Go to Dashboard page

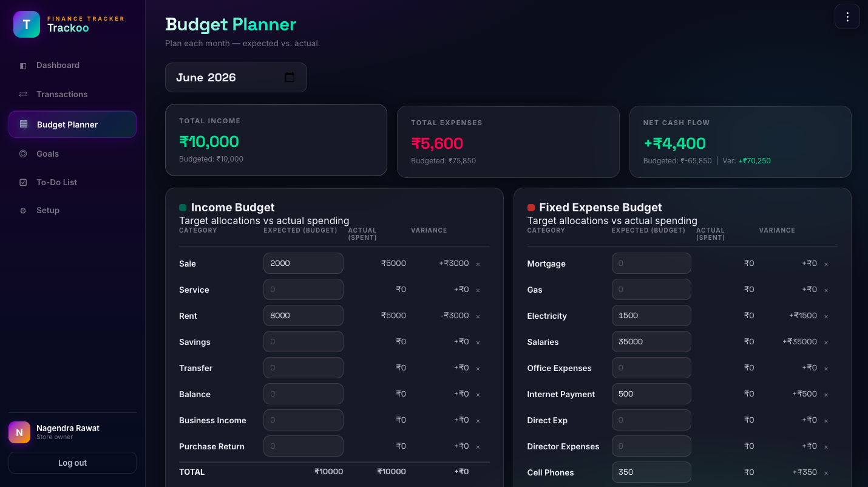click(x=72, y=66)
